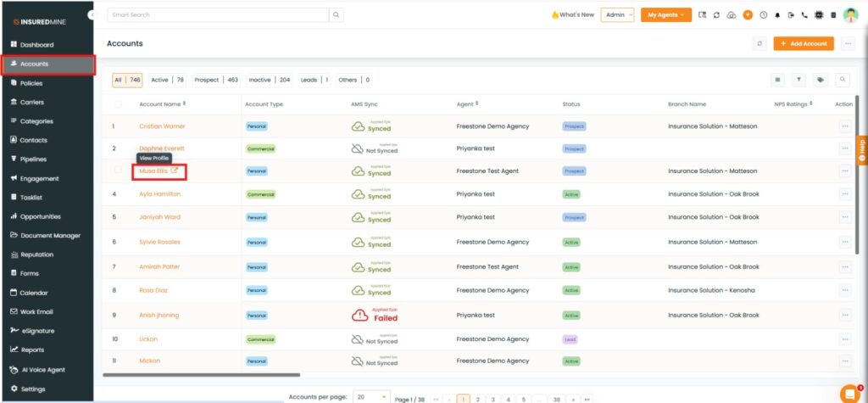Viewport: 868px width, 403px height.
Task: Refresh the accounts list using refresh icon
Action: (x=759, y=43)
